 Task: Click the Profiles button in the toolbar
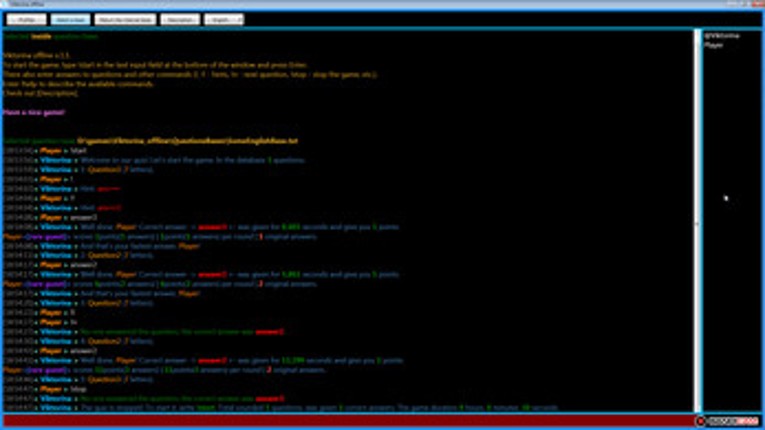[26, 20]
